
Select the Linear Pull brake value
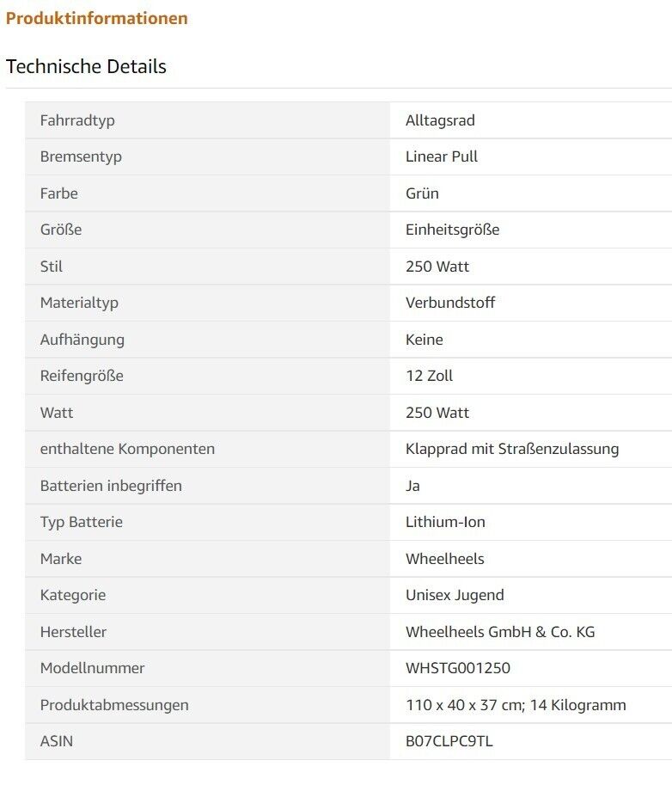click(x=442, y=156)
